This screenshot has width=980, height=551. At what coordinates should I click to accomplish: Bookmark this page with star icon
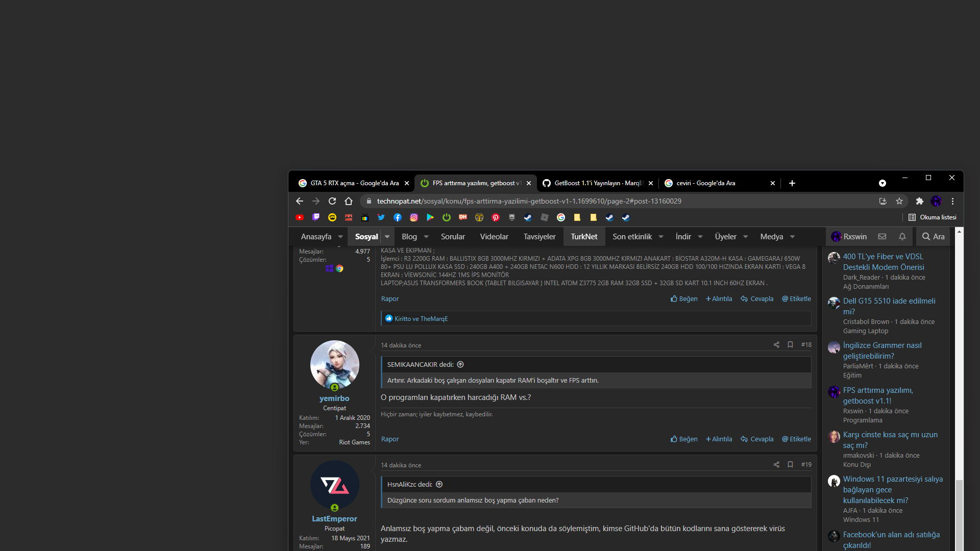(x=899, y=201)
